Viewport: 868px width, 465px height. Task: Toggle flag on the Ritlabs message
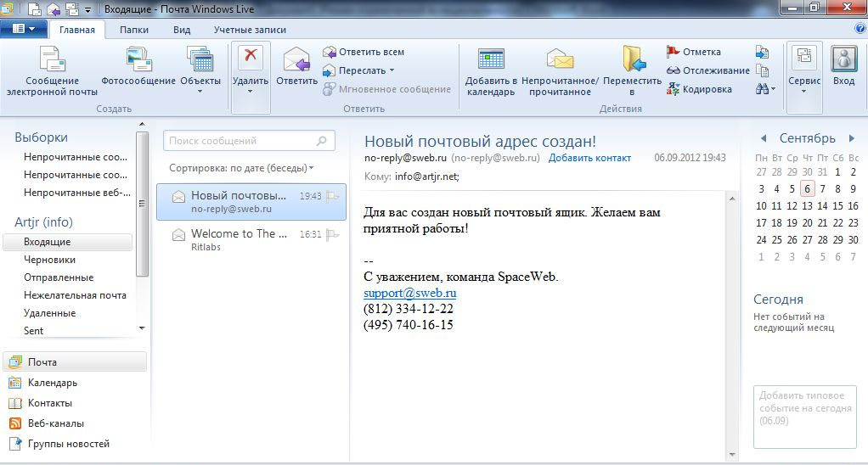332,234
